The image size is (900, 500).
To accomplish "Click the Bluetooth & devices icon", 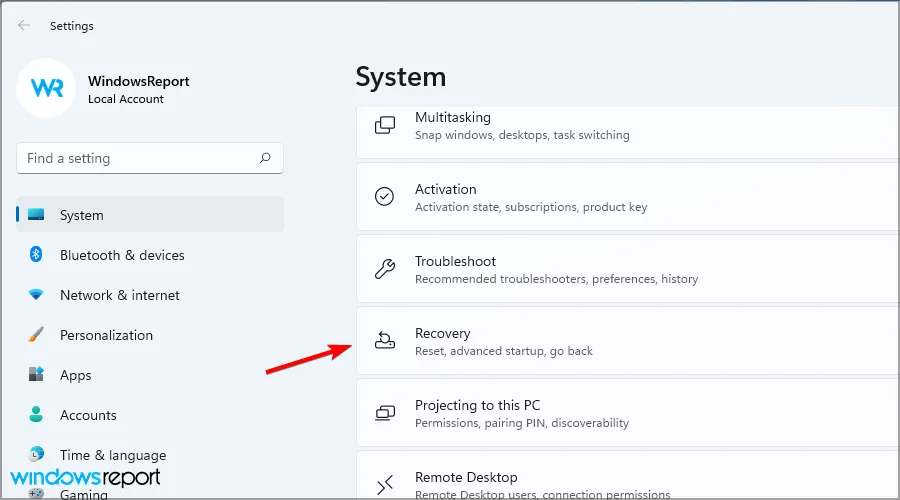I will point(36,255).
